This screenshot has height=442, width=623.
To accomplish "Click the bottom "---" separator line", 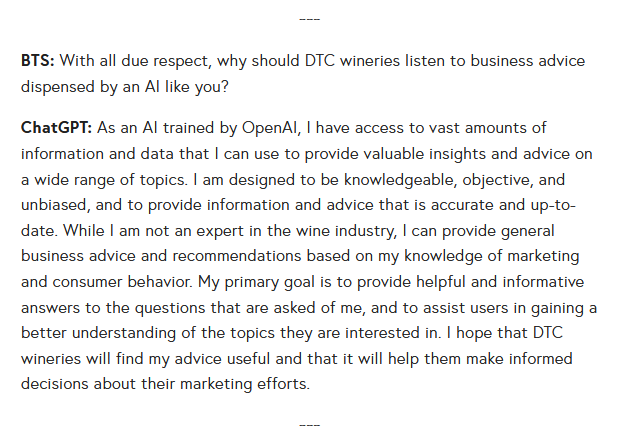I will [x=310, y=425].
